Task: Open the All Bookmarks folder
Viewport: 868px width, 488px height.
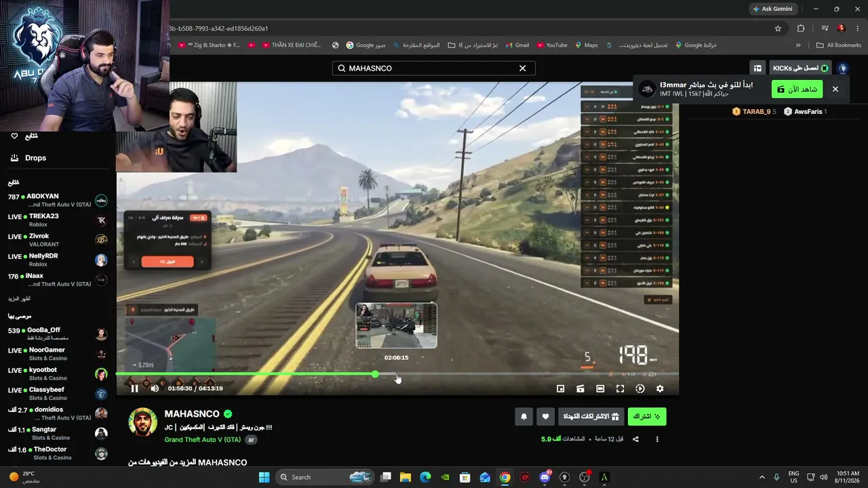Action: (839, 45)
